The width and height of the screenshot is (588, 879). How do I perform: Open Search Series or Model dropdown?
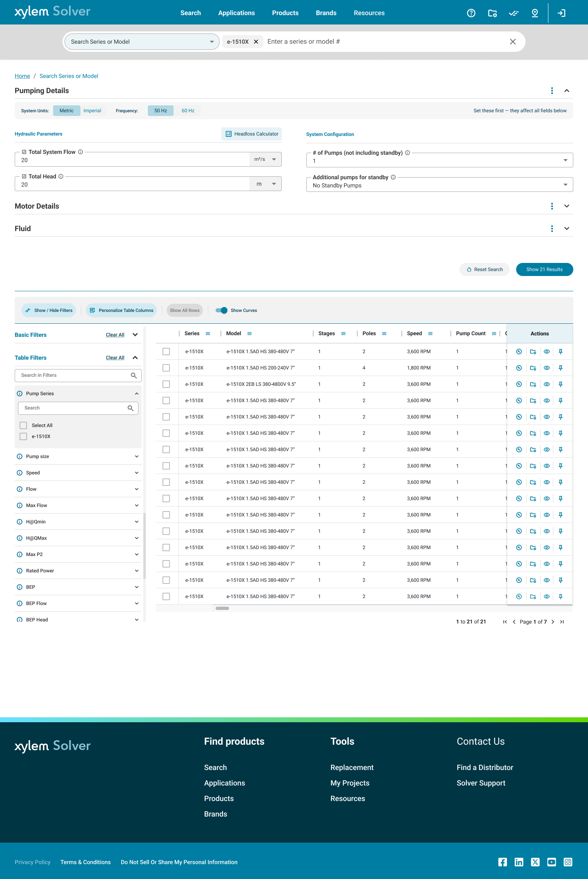click(x=142, y=42)
